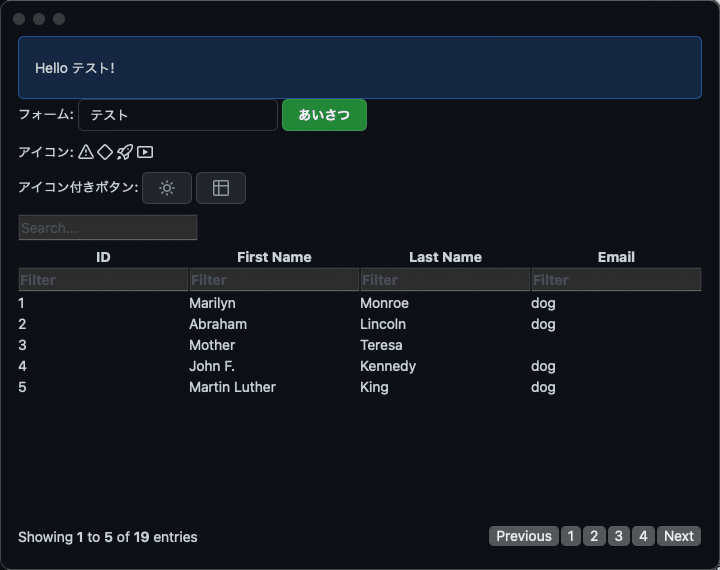Click the video play box icon
The image size is (720, 570).
[145, 152]
